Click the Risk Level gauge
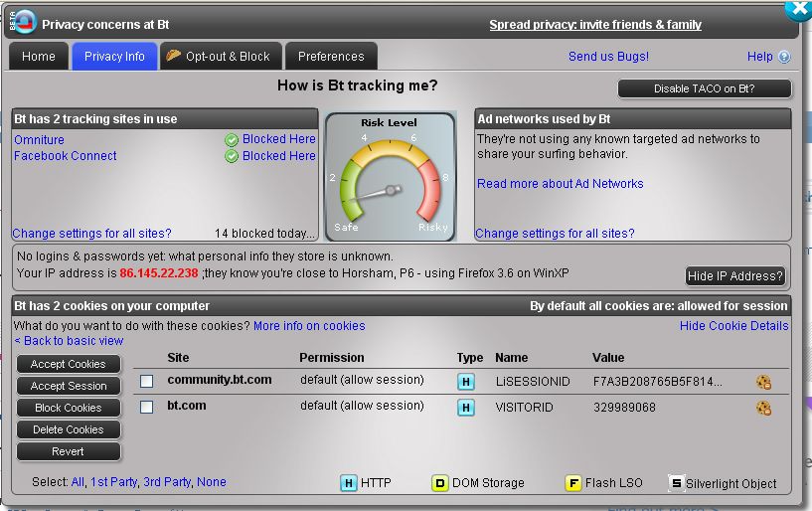The width and height of the screenshot is (812, 511). pos(390,176)
